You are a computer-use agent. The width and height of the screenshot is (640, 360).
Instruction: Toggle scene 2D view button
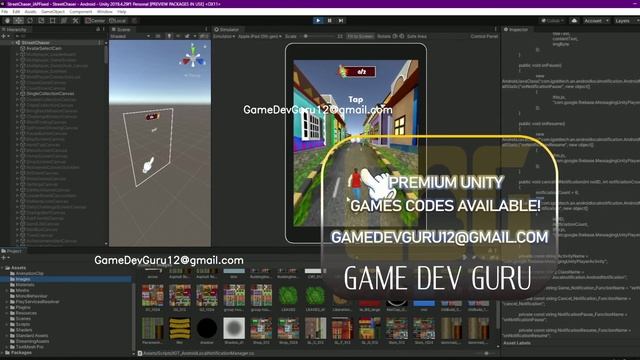click(x=158, y=36)
